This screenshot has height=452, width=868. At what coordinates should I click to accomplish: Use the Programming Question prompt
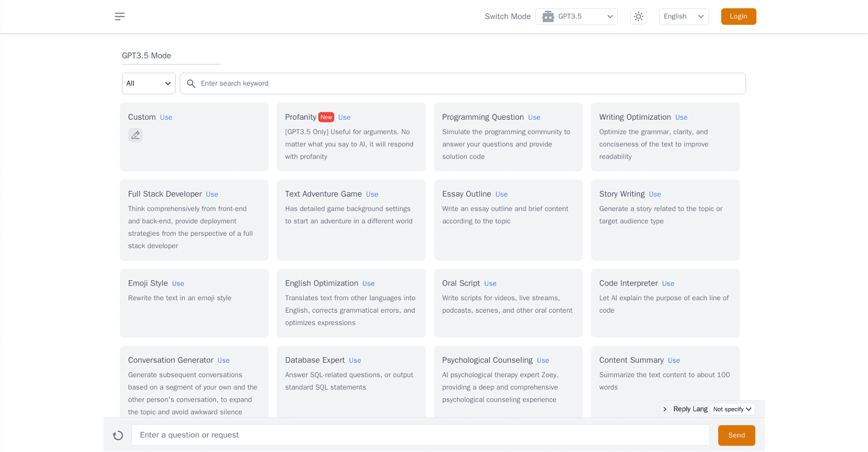534,118
